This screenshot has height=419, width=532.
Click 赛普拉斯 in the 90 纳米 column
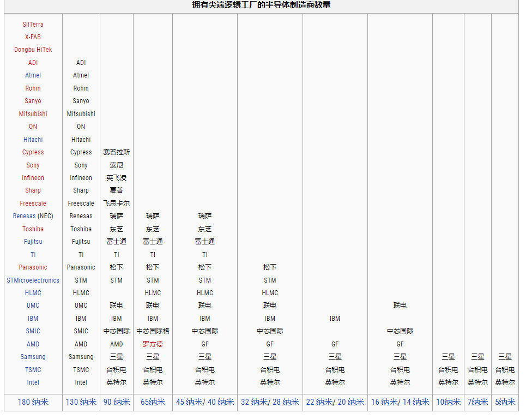click(117, 152)
